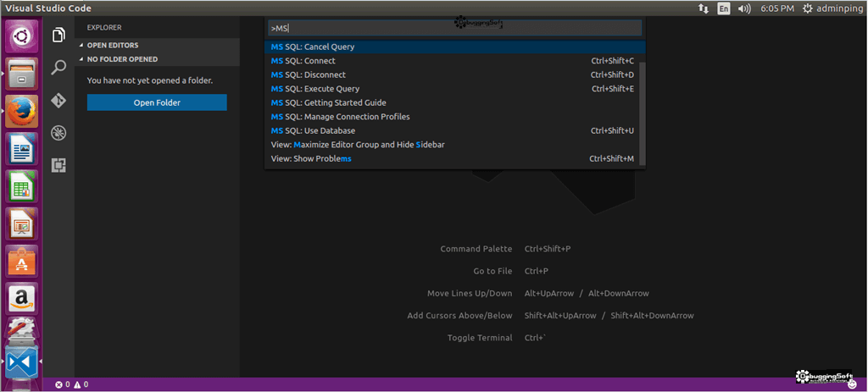Open the 6:05 PM clock menu

click(x=777, y=8)
